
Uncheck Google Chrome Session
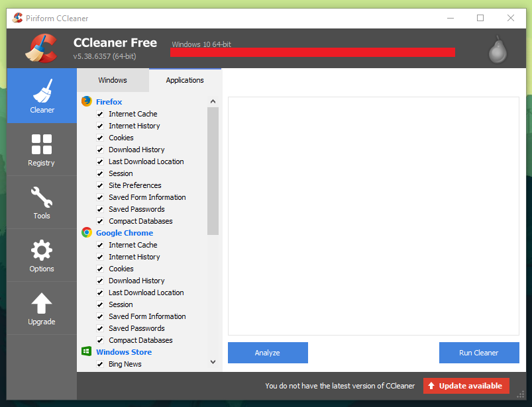click(100, 304)
